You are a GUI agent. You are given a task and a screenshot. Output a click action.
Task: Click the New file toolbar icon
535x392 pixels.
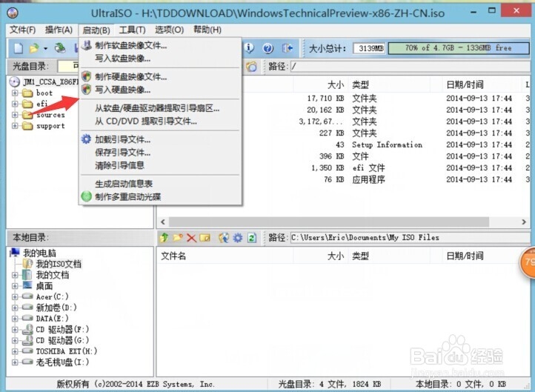(18, 48)
